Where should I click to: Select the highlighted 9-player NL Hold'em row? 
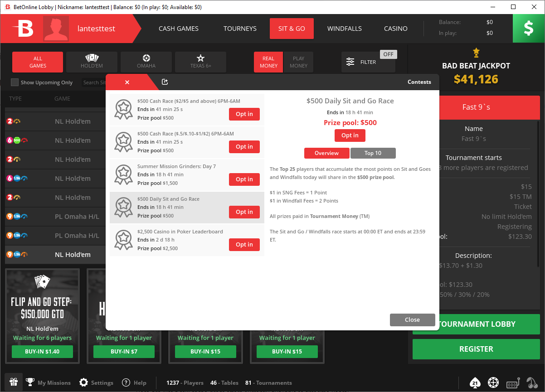click(55, 255)
